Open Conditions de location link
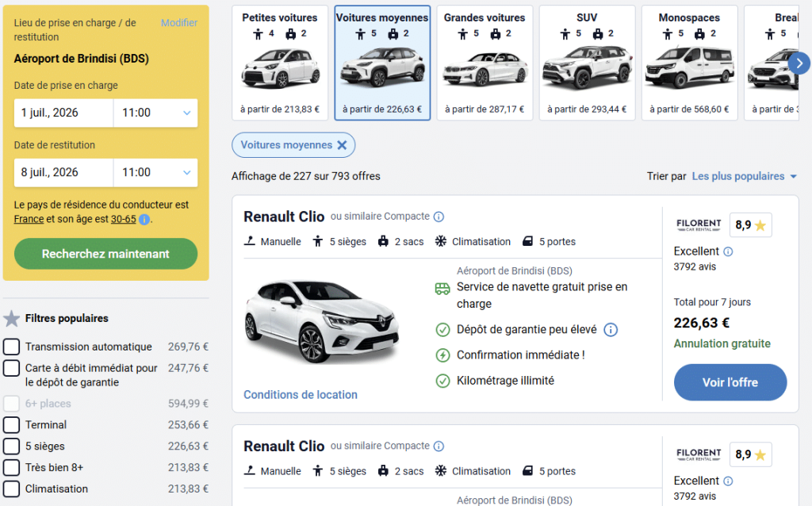812x506 pixels. [x=301, y=395]
